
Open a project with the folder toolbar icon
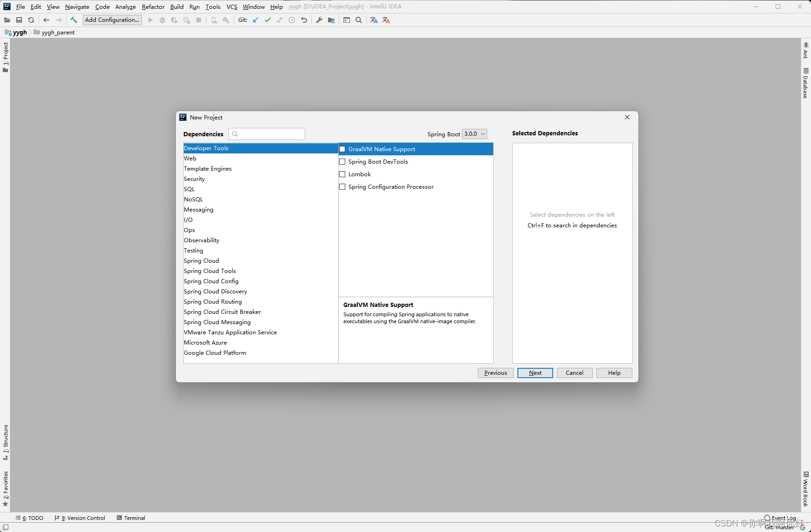click(7, 20)
